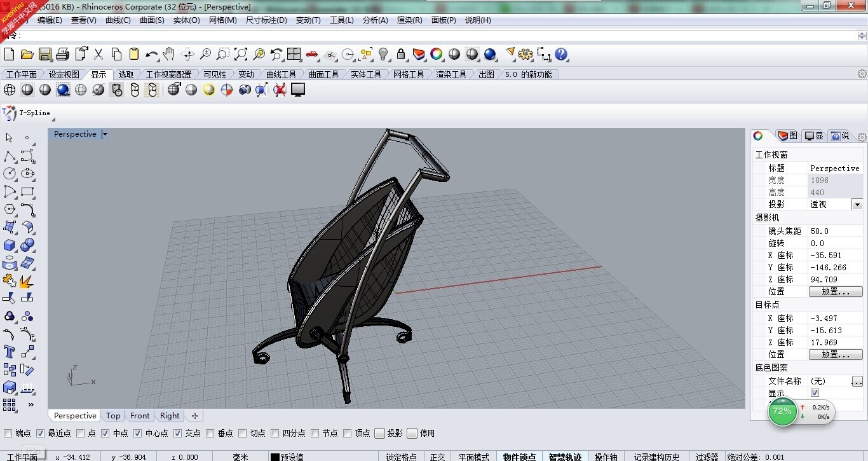
Task: Select the Explode tool
Action: tap(27, 280)
